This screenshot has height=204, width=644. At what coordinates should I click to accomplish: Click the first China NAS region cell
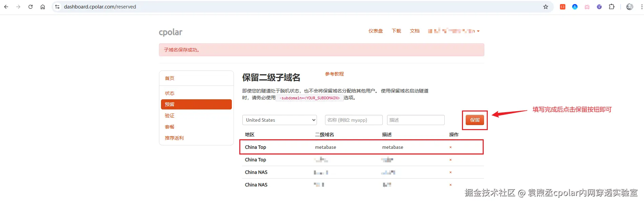tap(256, 172)
